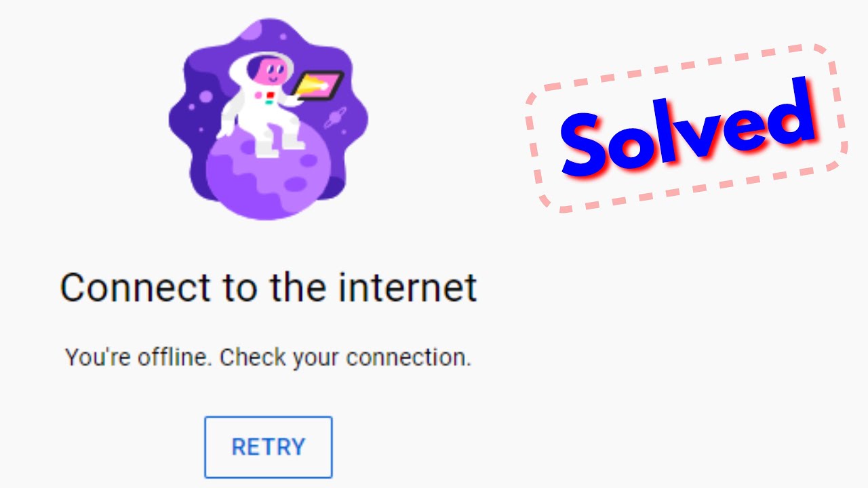Click the colored badge on the astronaut's suit
The height and width of the screenshot is (488, 868).
[x=269, y=98]
